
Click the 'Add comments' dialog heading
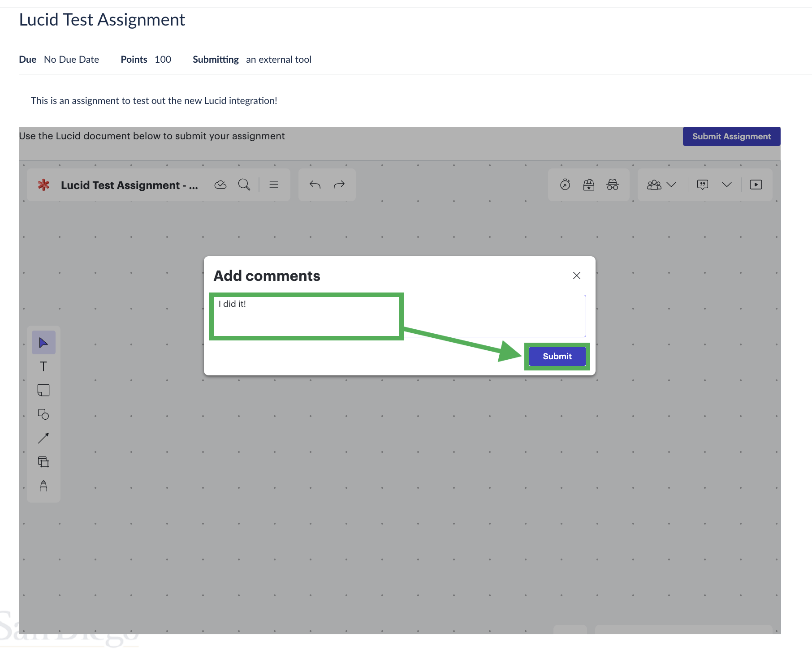pos(267,275)
